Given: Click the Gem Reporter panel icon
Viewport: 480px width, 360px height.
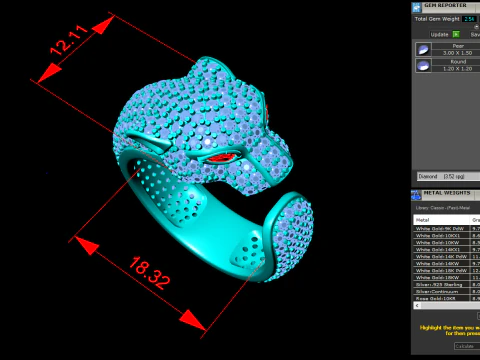Looking at the screenshot, I should pyautogui.click(x=416, y=7).
